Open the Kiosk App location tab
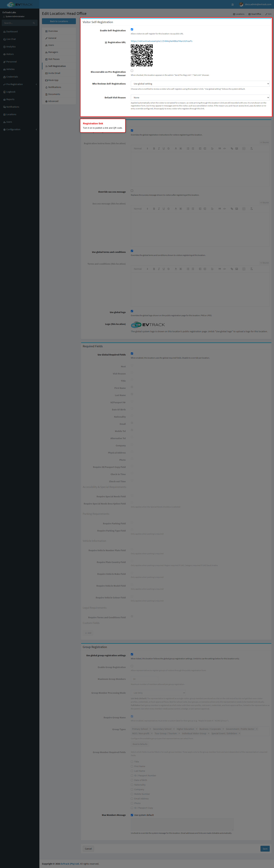The image size is (274, 868). (59, 80)
